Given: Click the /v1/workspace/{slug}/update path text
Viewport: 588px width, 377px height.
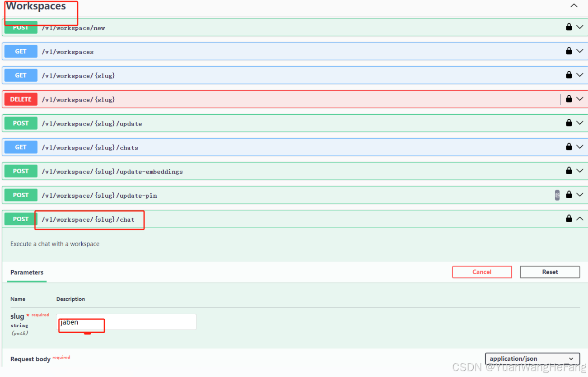Looking at the screenshot, I should click(92, 124).
